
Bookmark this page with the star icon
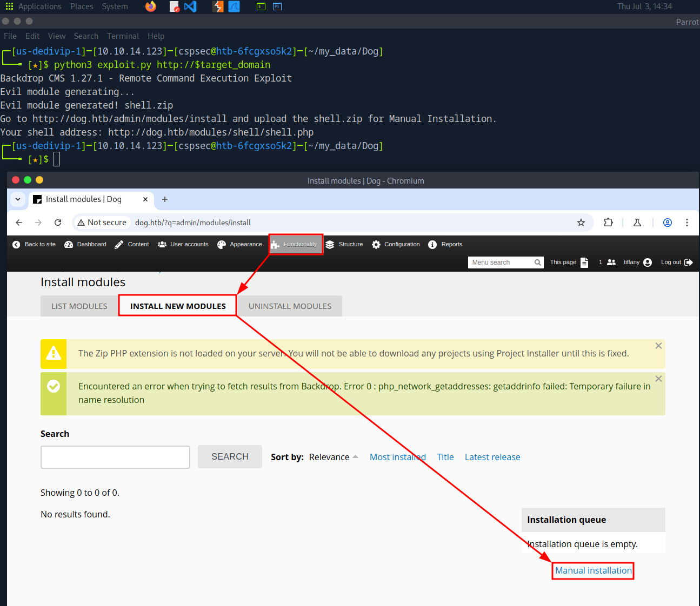[x=581, y=223]
